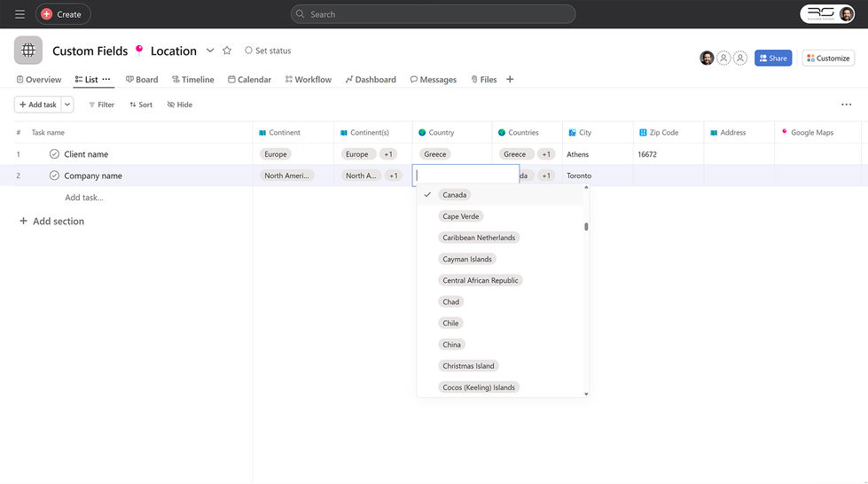This screenshot has height=484, width=868.
Task: Open the List tab options ellipsis
Action: click(106, 79)
